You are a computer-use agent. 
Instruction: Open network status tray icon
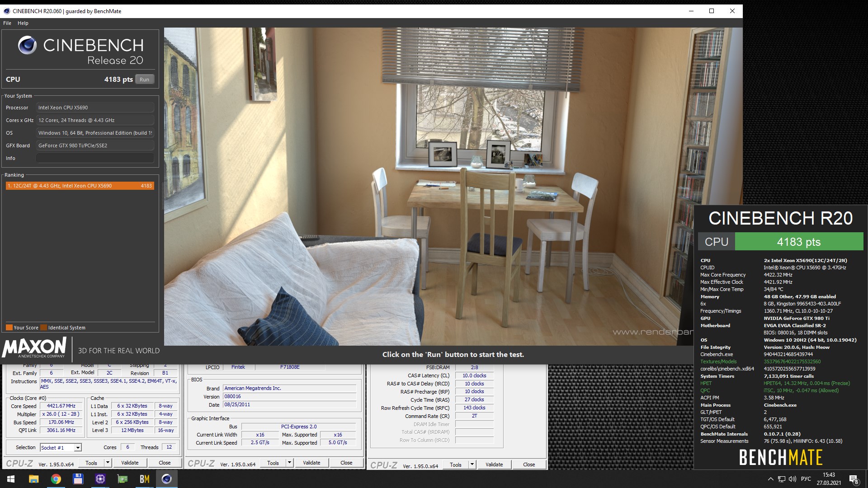(781, 479)
